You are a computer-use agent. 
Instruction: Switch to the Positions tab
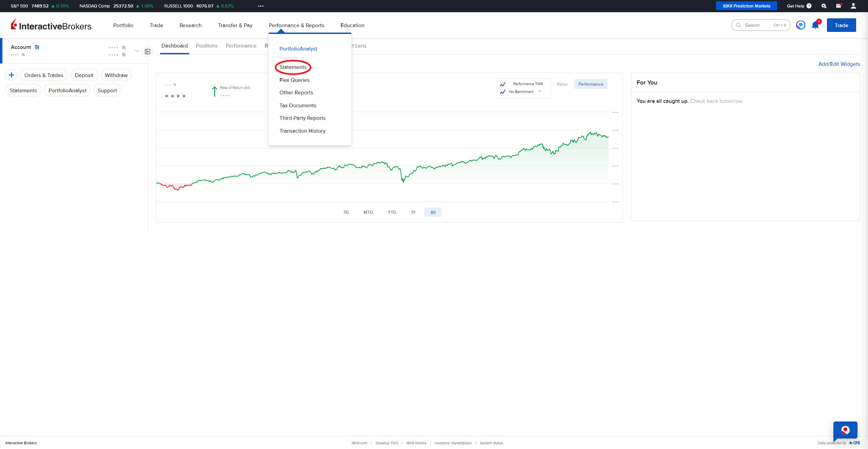[x=207, y=46]
